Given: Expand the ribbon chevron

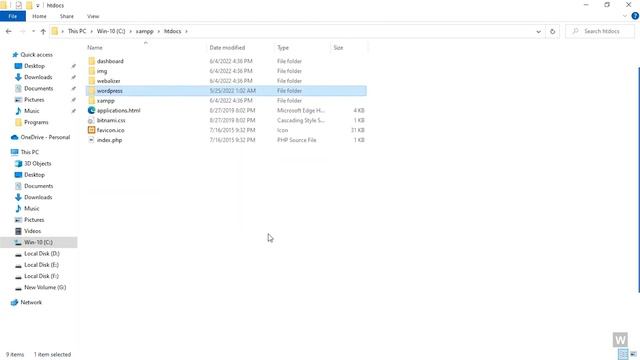Looking at the screenshot, I should (x=625, y=16).
